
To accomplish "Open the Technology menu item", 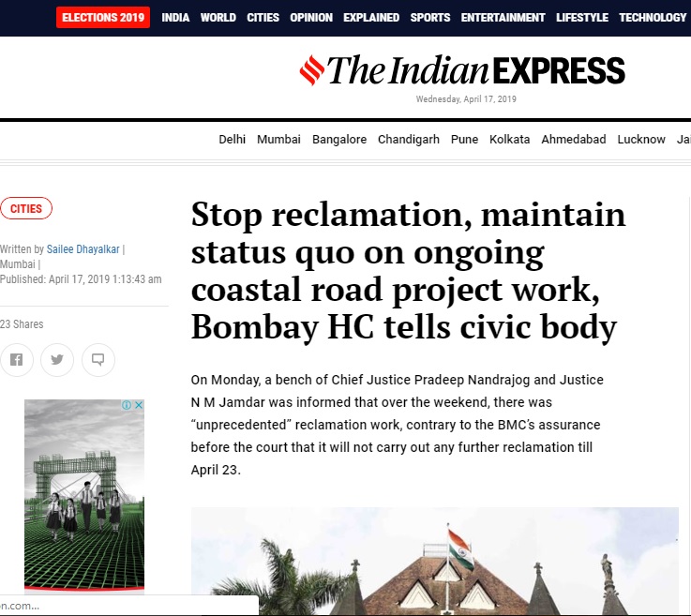I will [x=653, y=18].
